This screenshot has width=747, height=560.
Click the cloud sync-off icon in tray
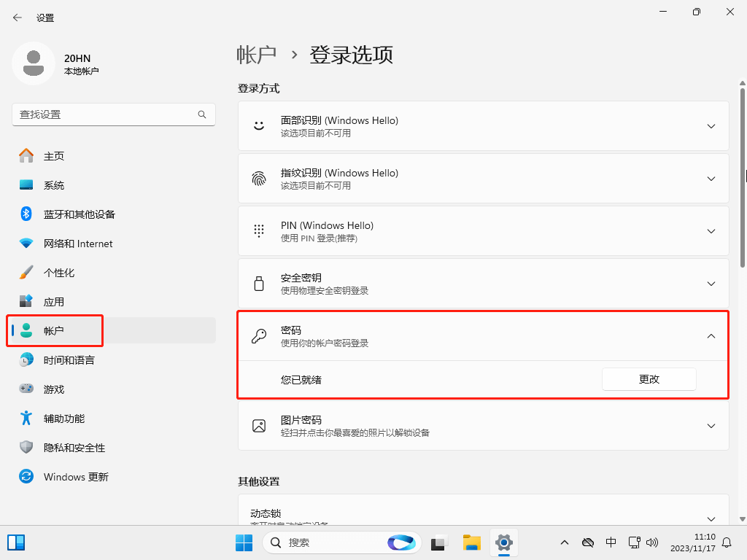[588, 542]
